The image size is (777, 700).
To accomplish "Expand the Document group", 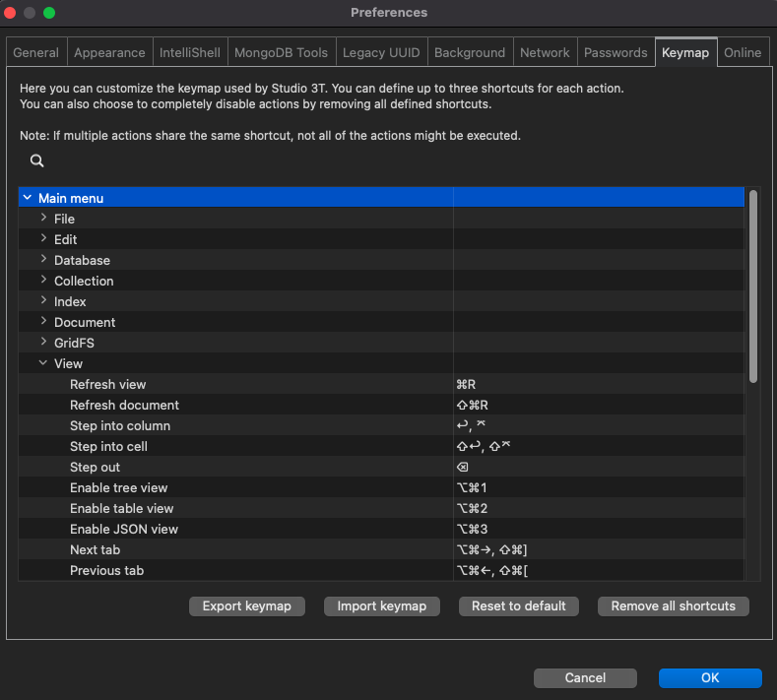I will 43,322.
